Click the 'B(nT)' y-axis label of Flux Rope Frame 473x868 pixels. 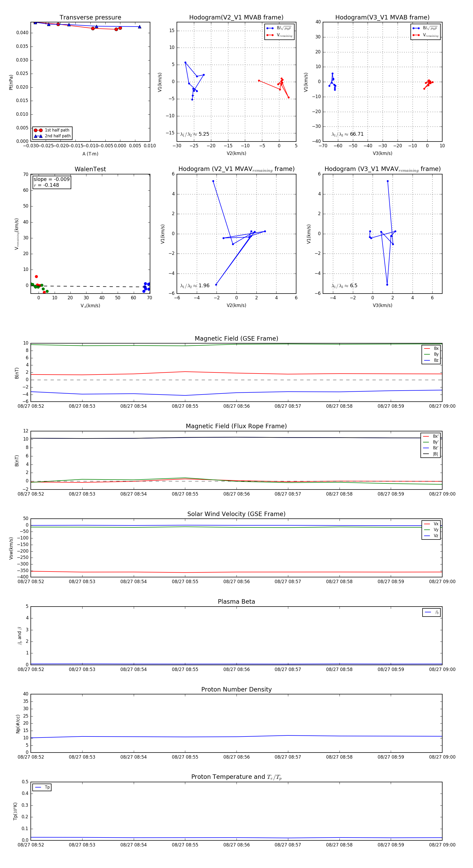coord(17,461)
